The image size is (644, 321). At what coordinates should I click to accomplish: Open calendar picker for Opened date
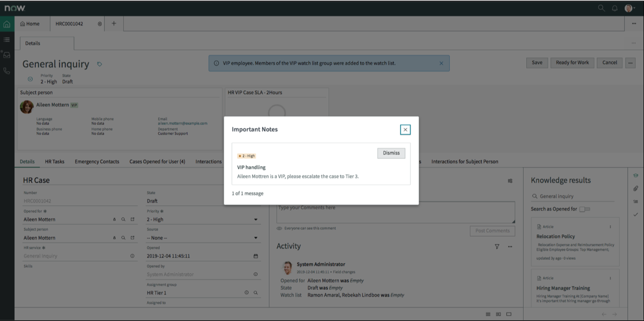point(255,256)
